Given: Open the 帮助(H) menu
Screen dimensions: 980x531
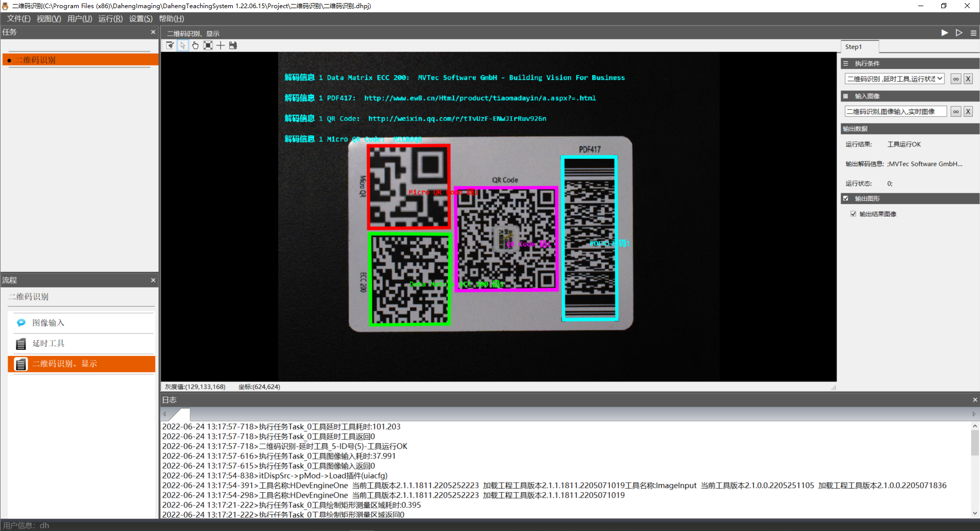Looking at the screenshot, I should (x=171, y=19).
